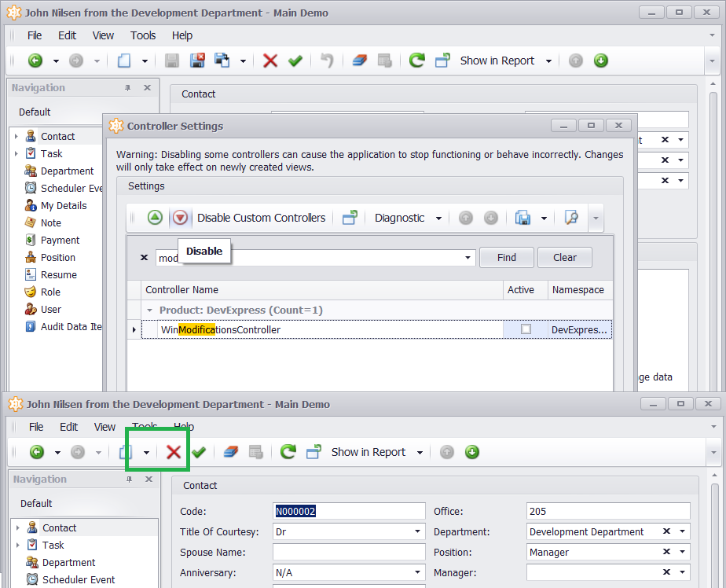Switch to the Settings tab in Controller Settings
The width and height of the screenshot is (726, 588).
(x=146, y=186)
